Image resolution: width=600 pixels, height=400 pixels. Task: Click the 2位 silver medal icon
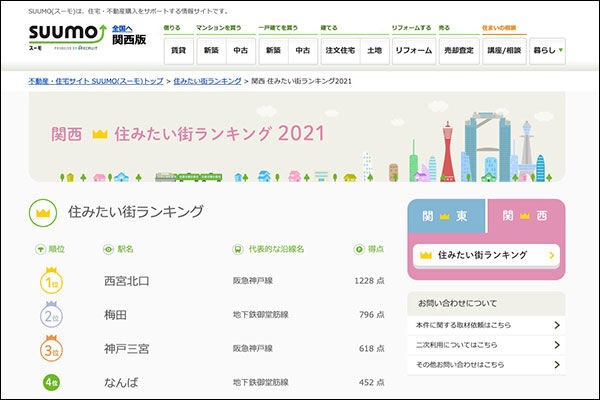[x=51, y=315]
